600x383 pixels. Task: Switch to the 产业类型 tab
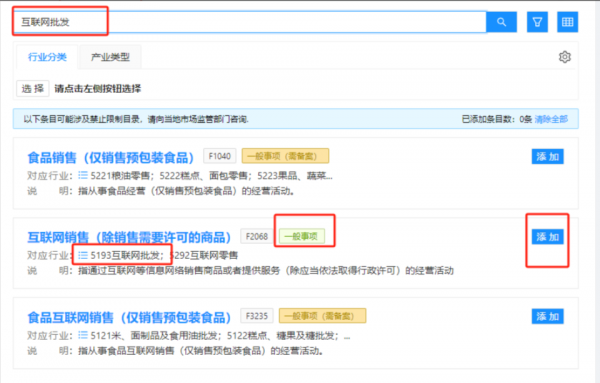point(110,57)
